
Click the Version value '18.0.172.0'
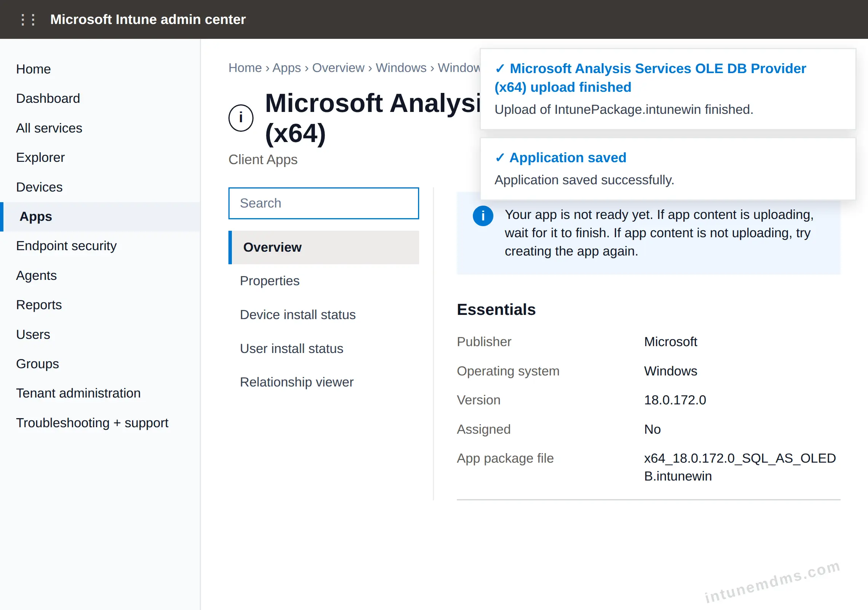pos(675,400)
